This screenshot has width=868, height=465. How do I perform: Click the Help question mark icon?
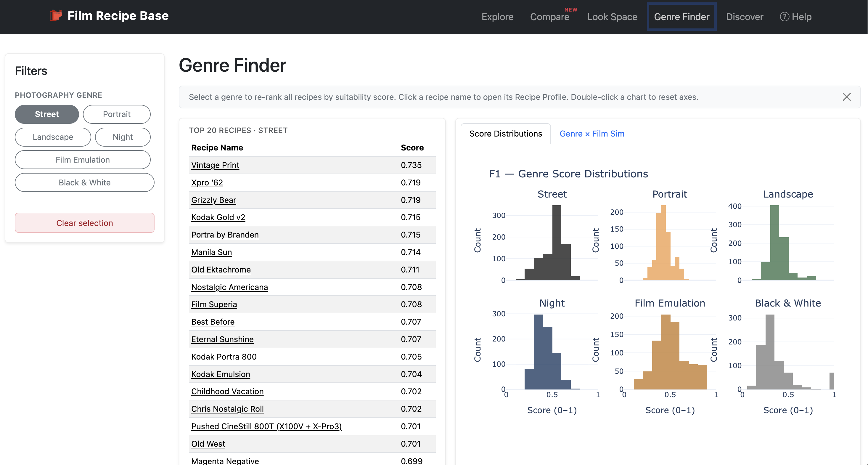click(785, 17)
